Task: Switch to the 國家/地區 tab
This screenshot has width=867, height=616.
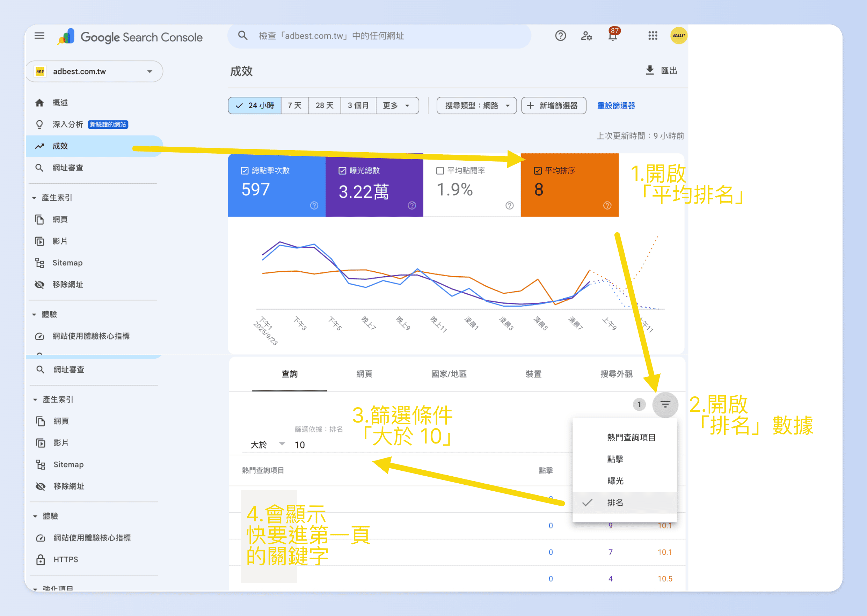Action: 449,374
